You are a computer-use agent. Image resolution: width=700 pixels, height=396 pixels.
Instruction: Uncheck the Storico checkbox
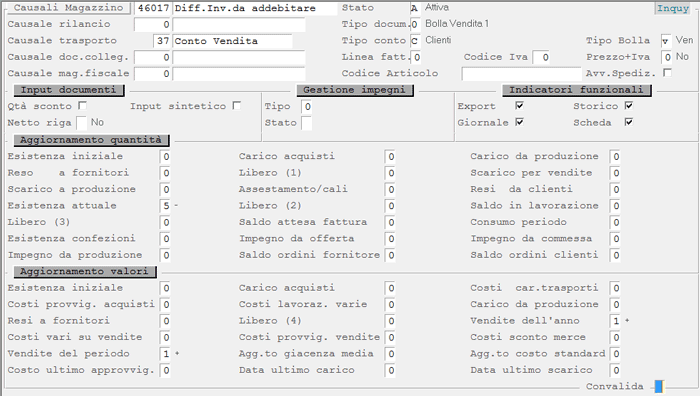coord(629,106)
